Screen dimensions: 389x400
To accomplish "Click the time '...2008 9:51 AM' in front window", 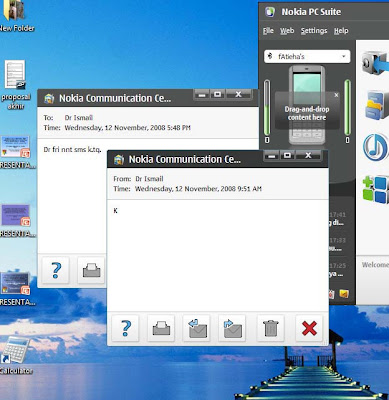I will 198,189.
